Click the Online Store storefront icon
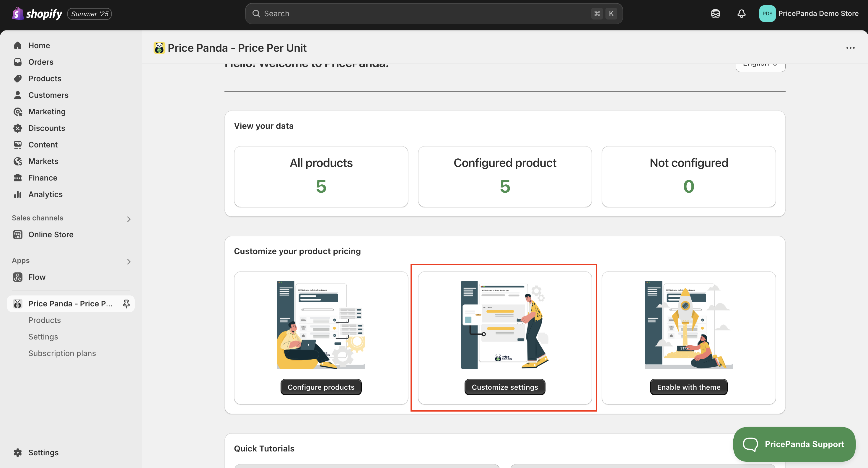The width and height of the screenshot is (868, 468). 18,234
